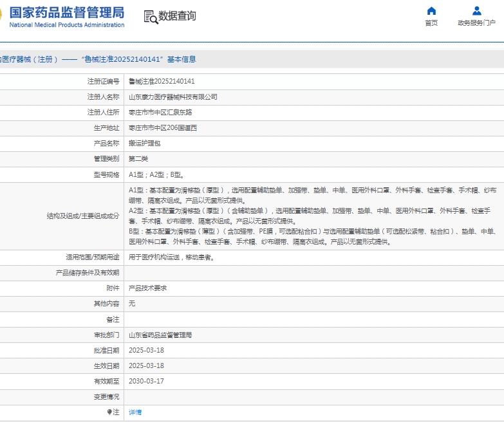Click the 注册证编号 label
Viewport: 504px width, 426px height.
click(103, 81)
